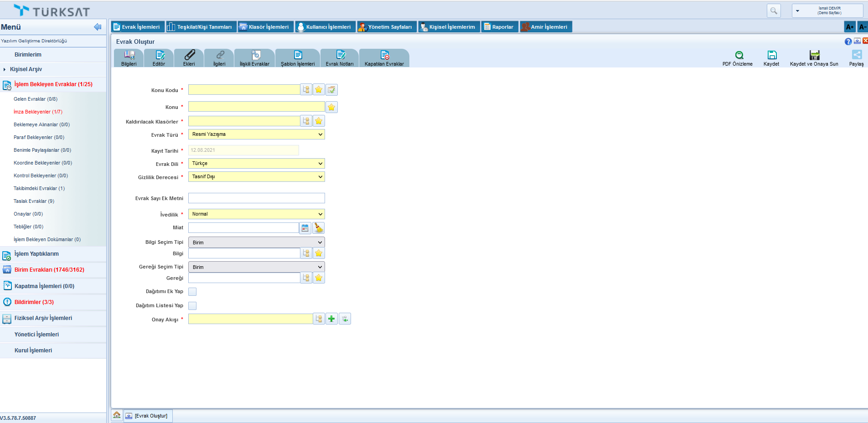
Task: Click the Evrak Sayı Ek Metni field
Action: (256, 198)
